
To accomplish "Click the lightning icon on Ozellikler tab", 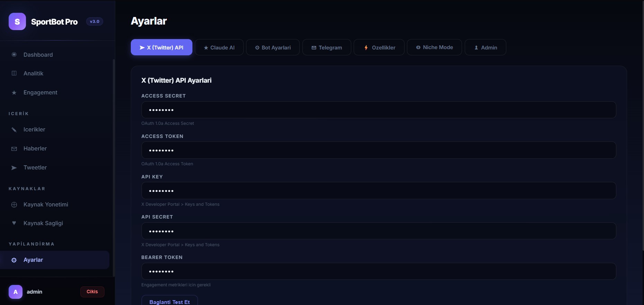I will (x=366, y=48).
